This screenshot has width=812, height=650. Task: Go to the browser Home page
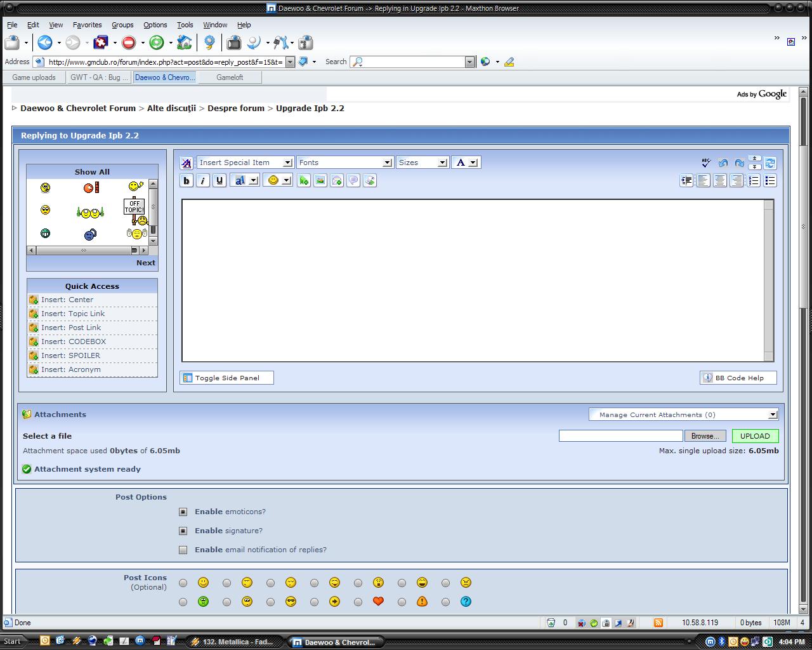click(x=185, y=43)
